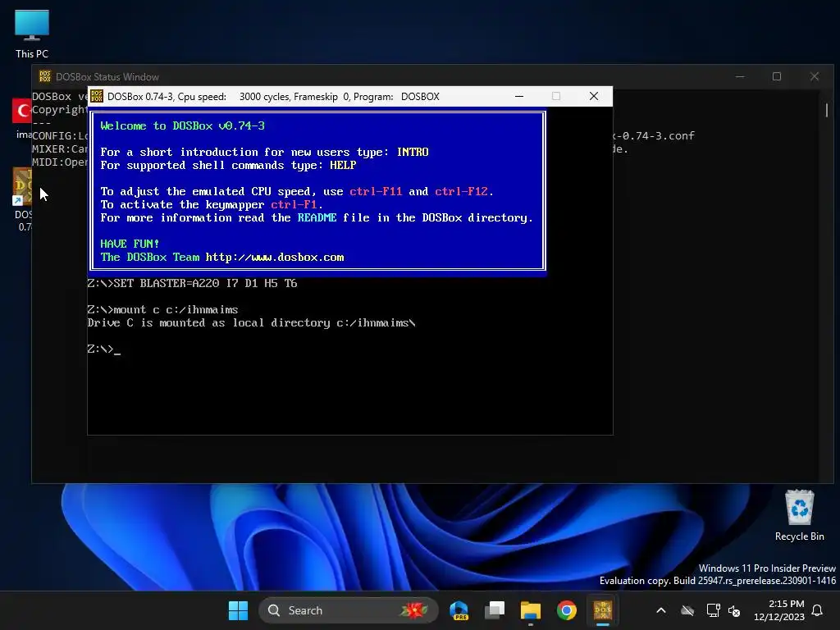The height and width of the screenshot is (630, 840).
Task: Click the 'HAVE FUN!' text
Action: pyautogui.click(x=130, y=244)
